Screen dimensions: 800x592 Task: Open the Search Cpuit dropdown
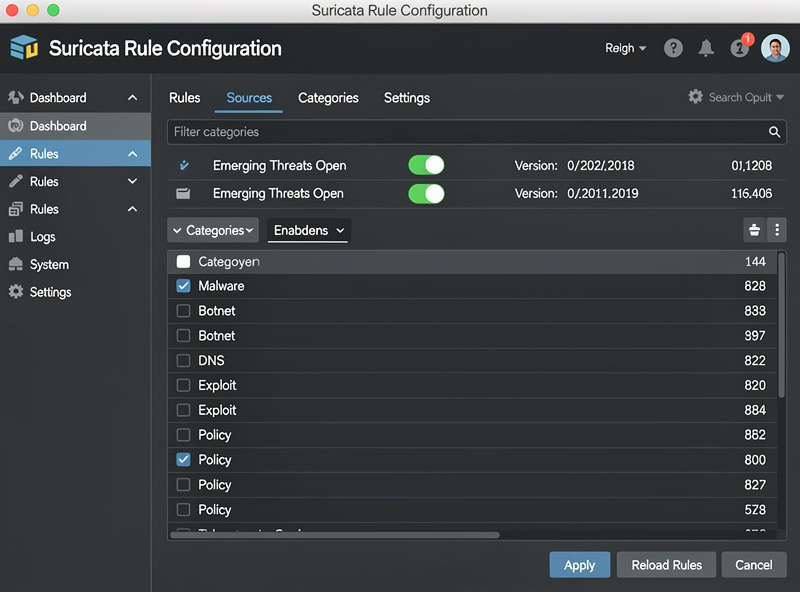point(746,97)
